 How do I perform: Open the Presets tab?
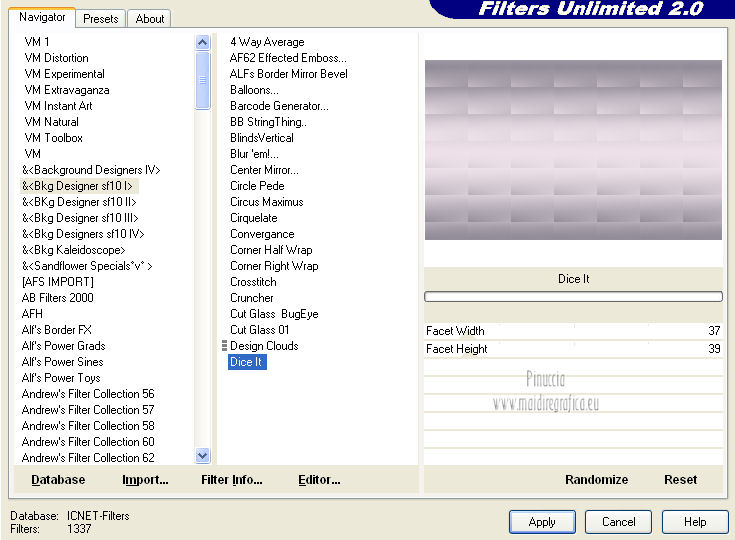click(100, 19)
